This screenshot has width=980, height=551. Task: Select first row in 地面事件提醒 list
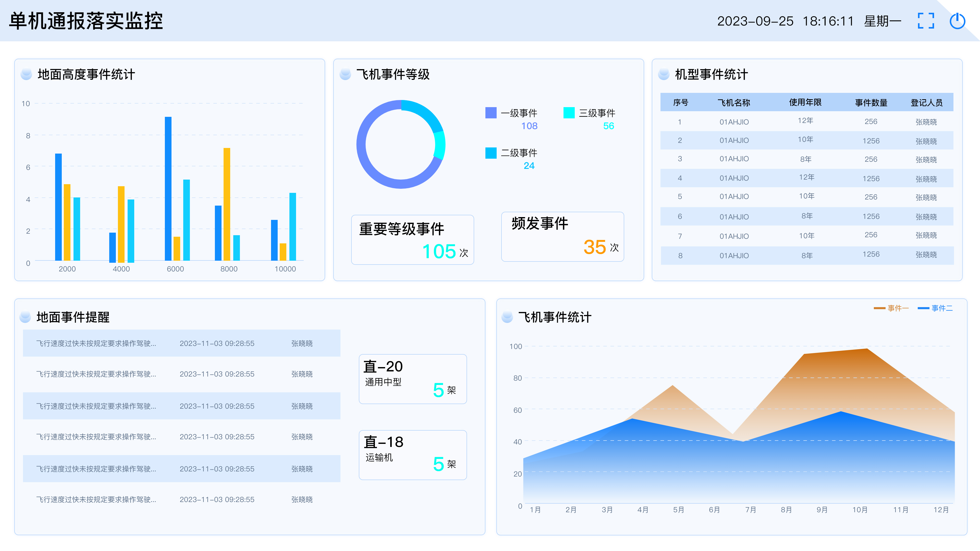[x=181, y=343]
